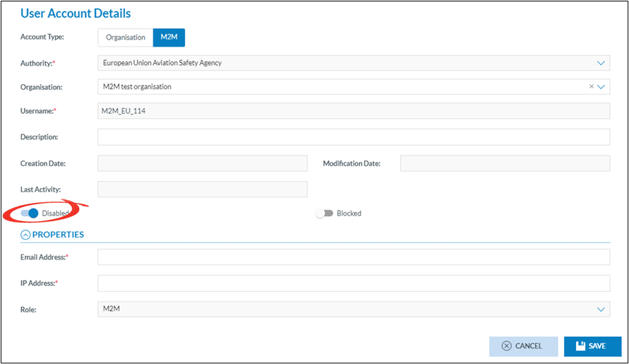Focus the IP Address input box
Viewport: 629px width, 364px height.
coord(353,283)
